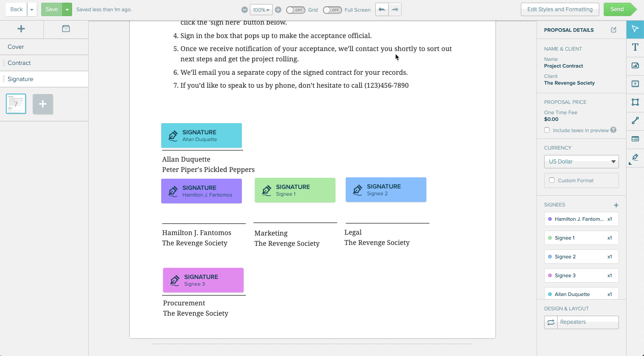This screenshot has height=356, width=644.
Task: Add a new section with plus icon
Action: 21,29
